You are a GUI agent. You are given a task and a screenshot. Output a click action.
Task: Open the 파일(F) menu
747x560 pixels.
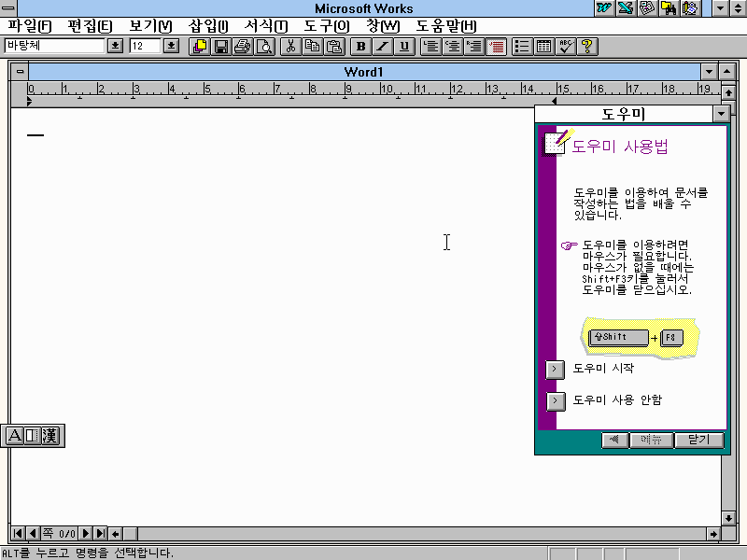(30, 26)
